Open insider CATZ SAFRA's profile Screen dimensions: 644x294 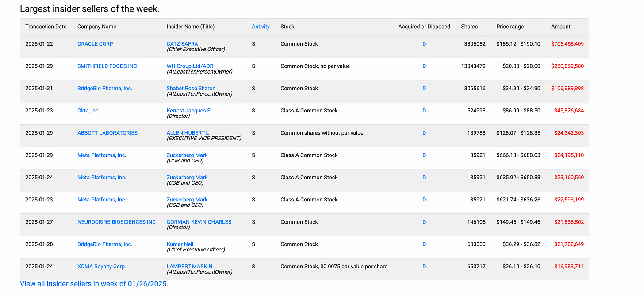point(182,44)
